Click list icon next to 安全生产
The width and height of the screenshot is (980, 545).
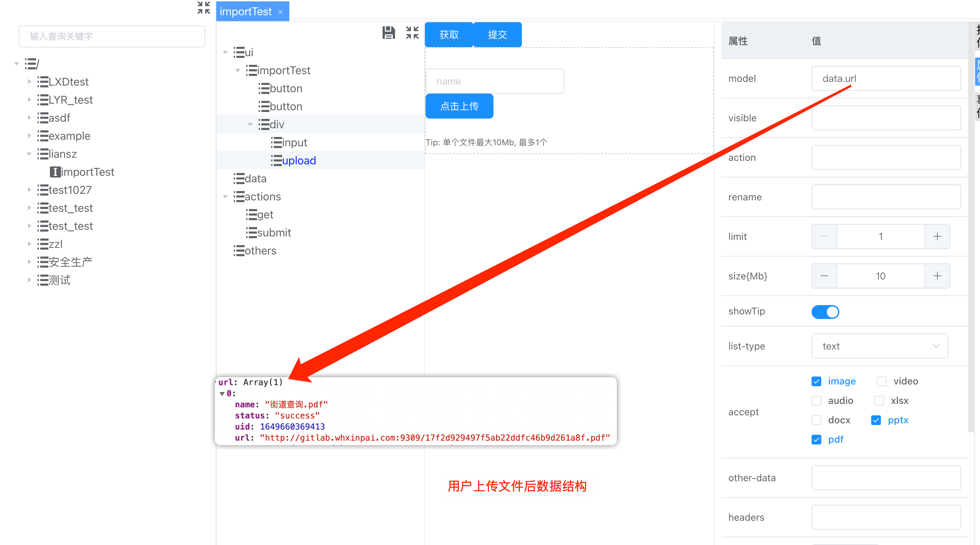tap(43, 262)
